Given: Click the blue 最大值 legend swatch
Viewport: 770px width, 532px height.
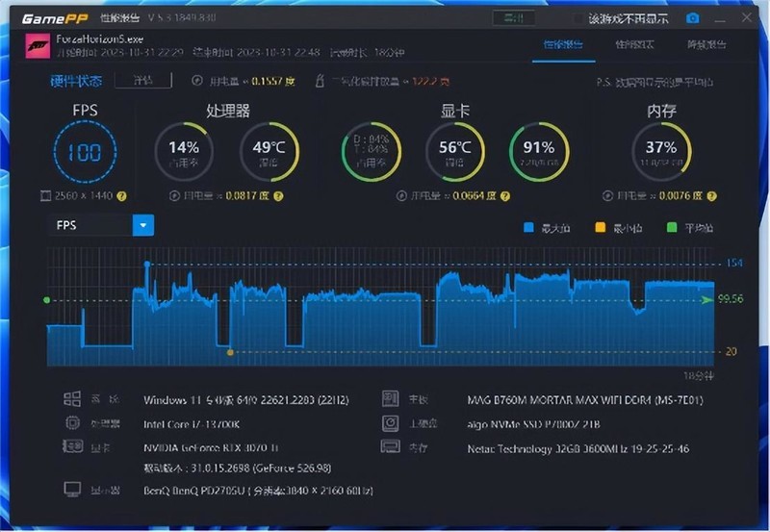Looking at the screenshot, I should tap(528, 227).
